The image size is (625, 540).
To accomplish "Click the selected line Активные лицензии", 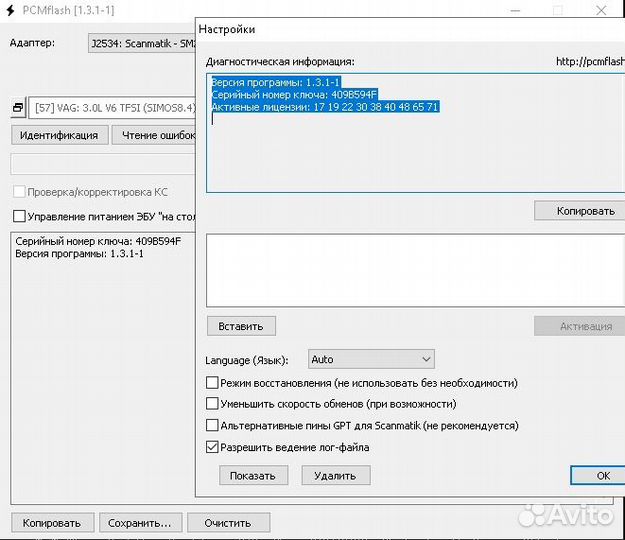I will (x=325, y=107).
